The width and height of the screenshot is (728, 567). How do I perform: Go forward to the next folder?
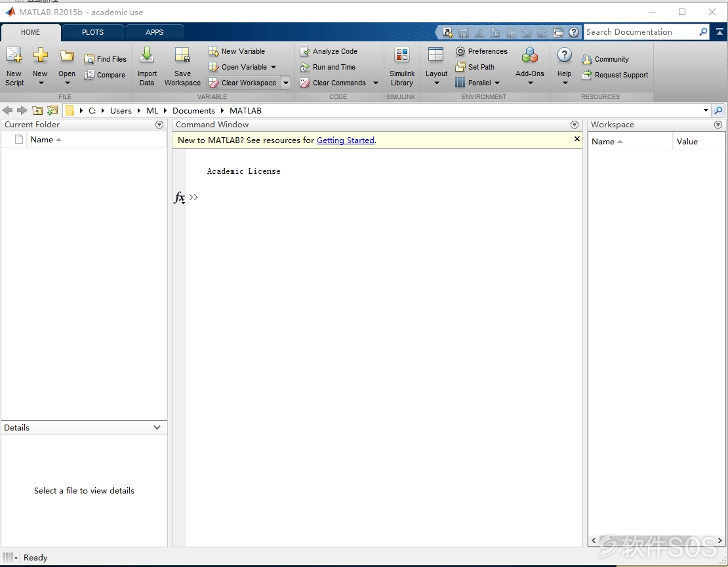pyautogui.click(x=22, y=110)
